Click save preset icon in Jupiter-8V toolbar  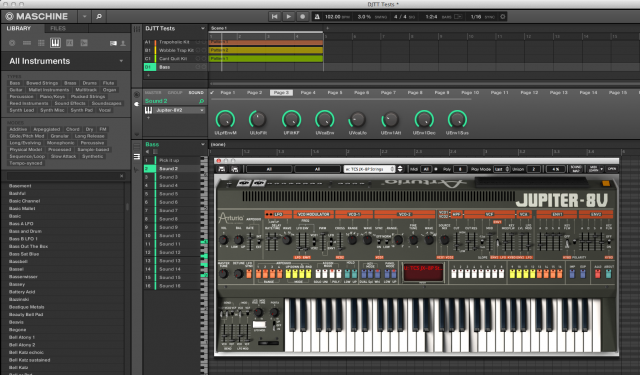click(222, 169)
